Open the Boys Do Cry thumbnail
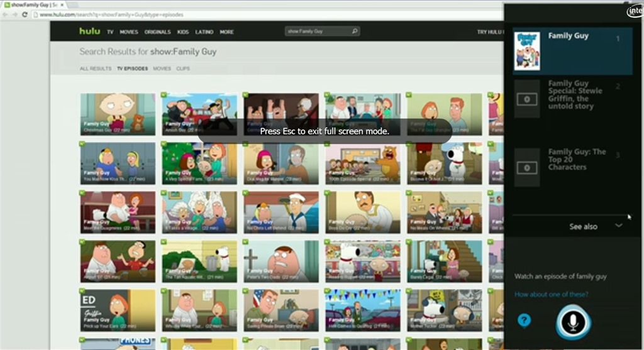Screen dimensions: 644x350 point(363,212)
